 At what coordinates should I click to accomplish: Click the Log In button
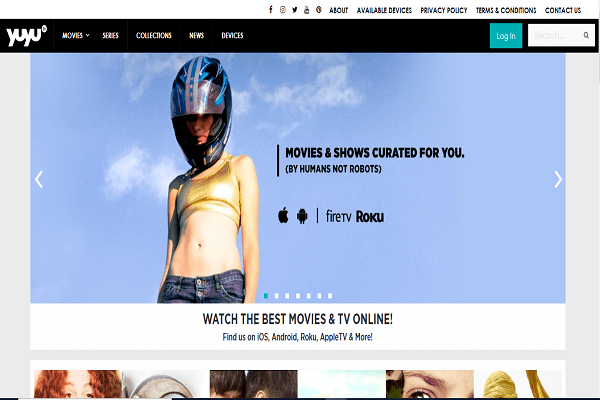coord(506,36)
